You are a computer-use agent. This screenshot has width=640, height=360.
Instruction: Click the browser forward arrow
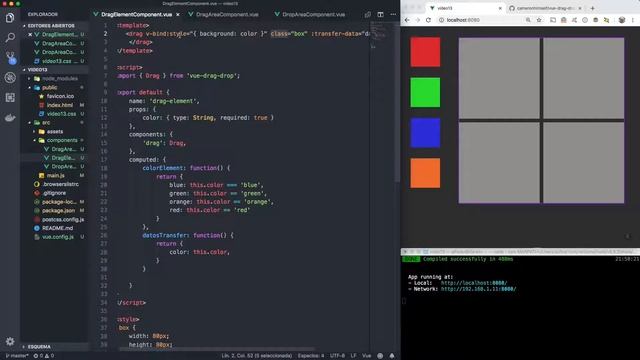pyautogui.click(x=418, y=20)
